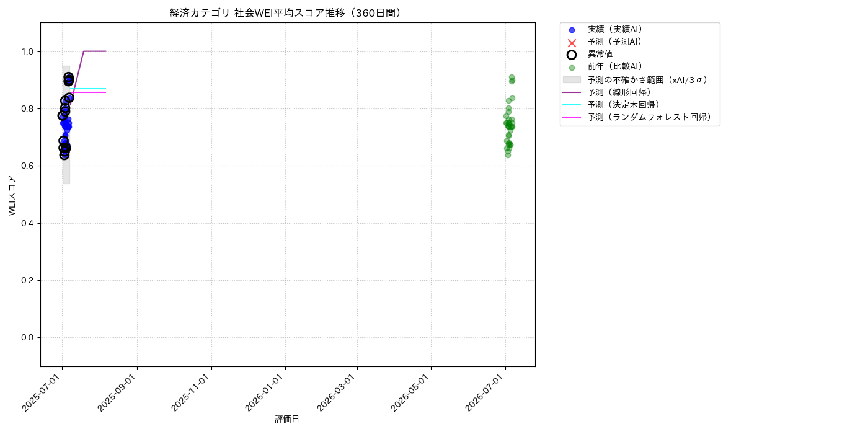Click the blue 実績（実績AI） legend marker

572,30
